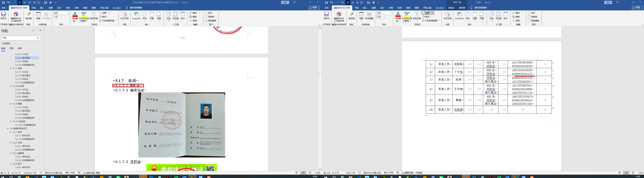Click Format Painter (格式刷) in left window

(28, 16)
